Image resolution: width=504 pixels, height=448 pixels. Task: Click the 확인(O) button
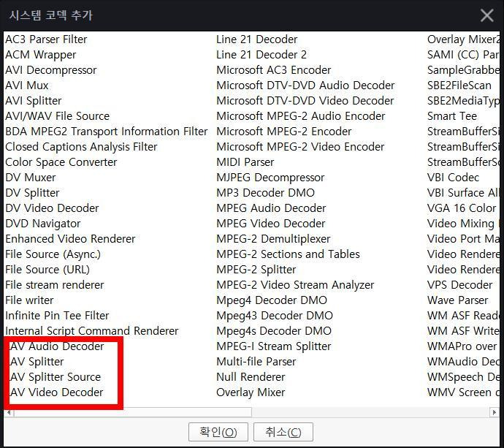point(218,432)
